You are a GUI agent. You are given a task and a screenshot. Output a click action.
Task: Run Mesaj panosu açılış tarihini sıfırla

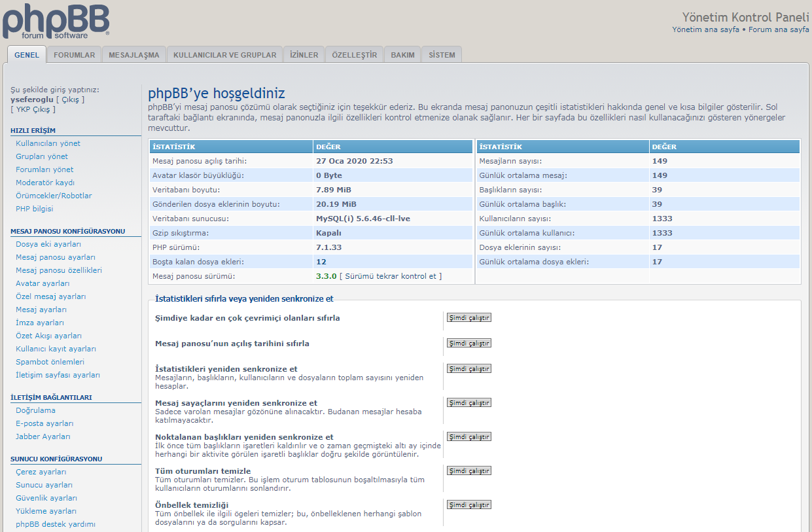coord(468,344)
